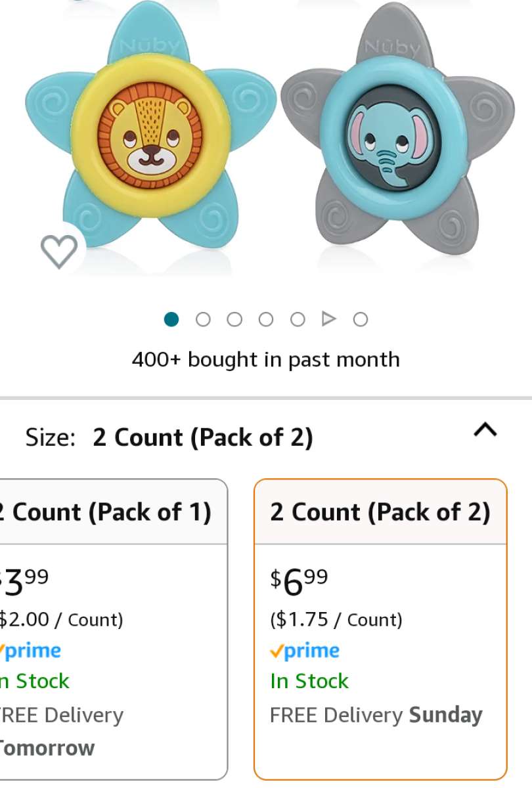Tap the 400+ bought in past month text
Screen dimensions: 532x788
tap(265, 360)
